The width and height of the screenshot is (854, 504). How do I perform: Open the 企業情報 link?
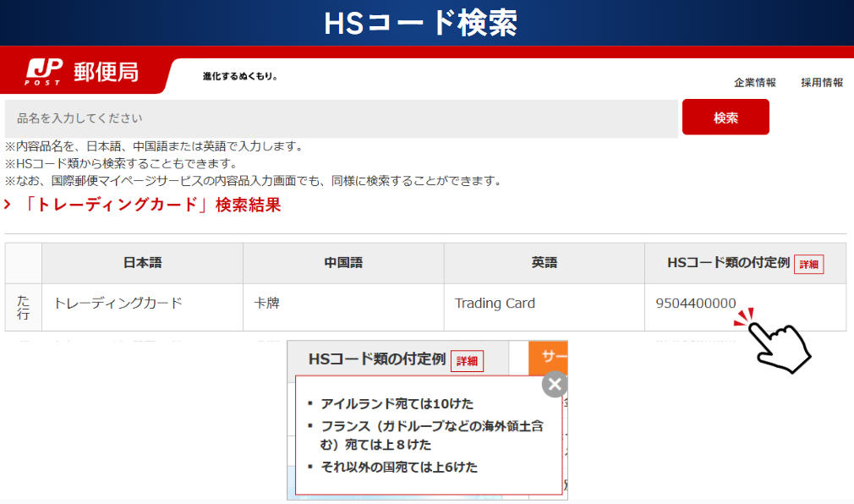tap(754, 82)
